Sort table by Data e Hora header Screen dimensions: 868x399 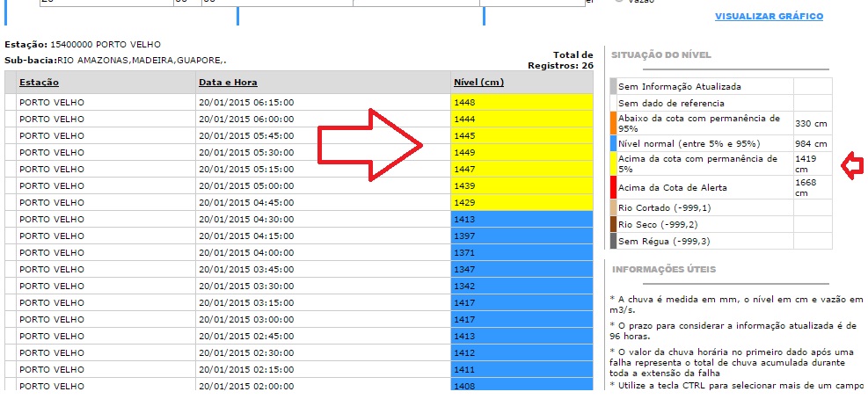point(228,83)
